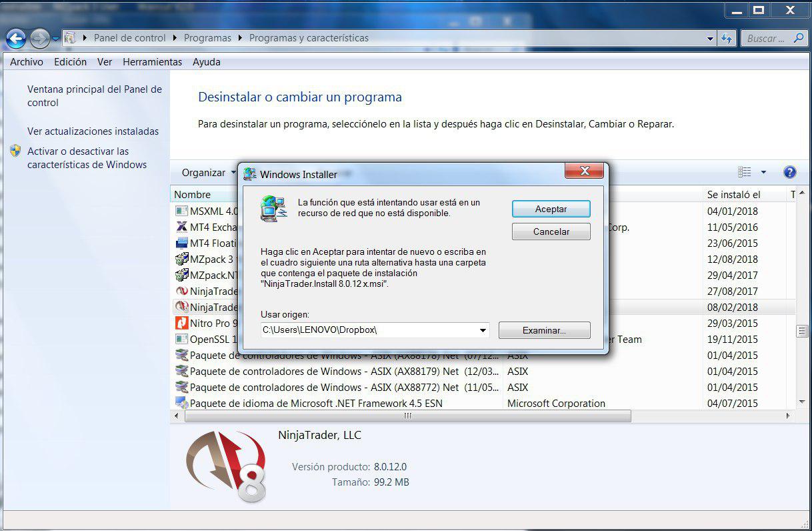Click the NinjaTrader icon dated 08/02/2018

click(x=181, y=307)
